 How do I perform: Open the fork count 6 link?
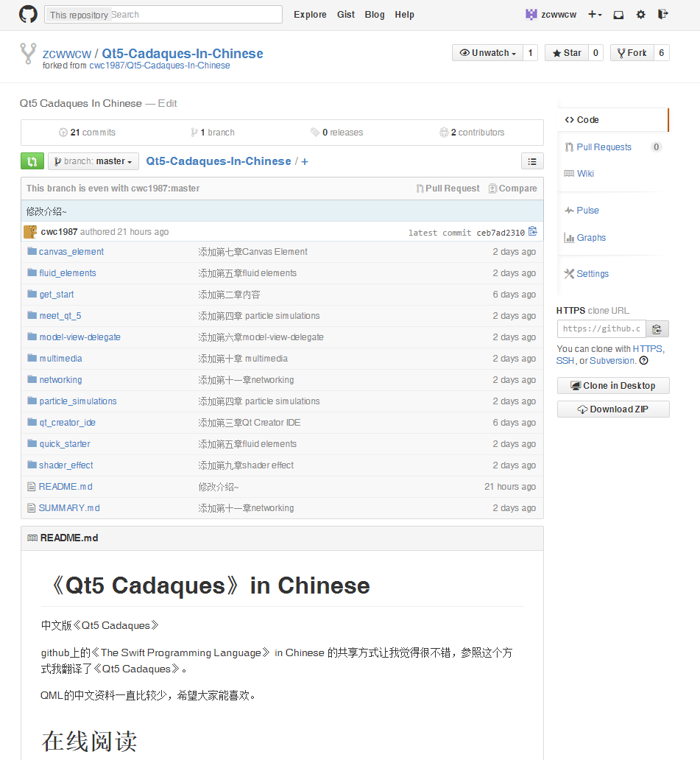tap(662, 53)
